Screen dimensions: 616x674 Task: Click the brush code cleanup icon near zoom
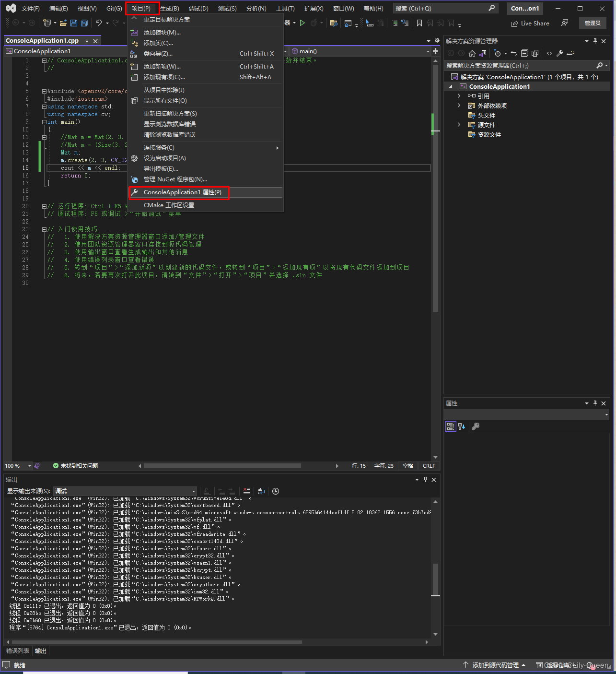(x=37, y=466)
